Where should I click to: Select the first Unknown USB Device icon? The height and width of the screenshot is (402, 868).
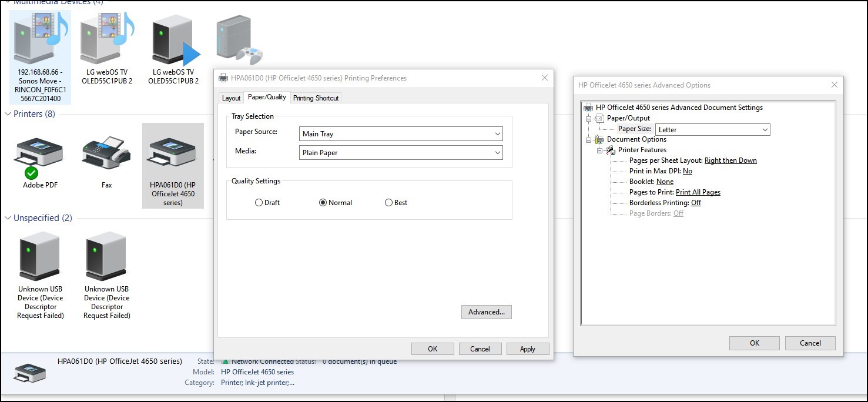click(39, 256)
